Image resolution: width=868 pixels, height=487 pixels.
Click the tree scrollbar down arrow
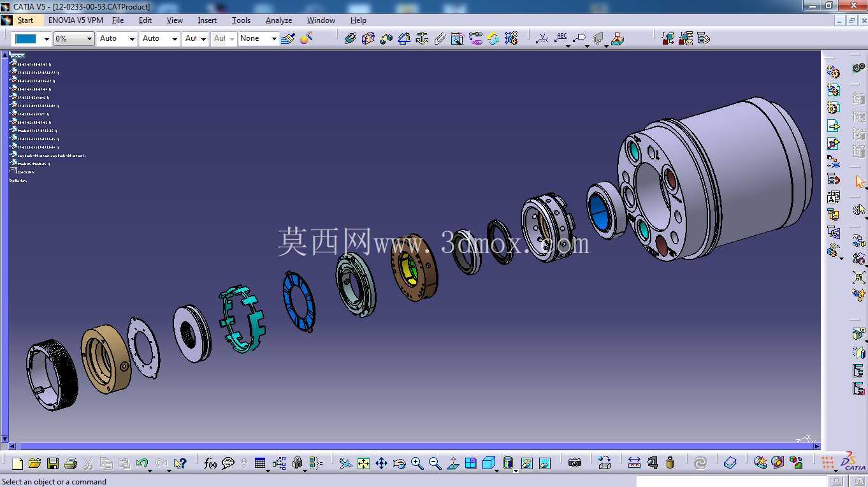tap(4, 439)
